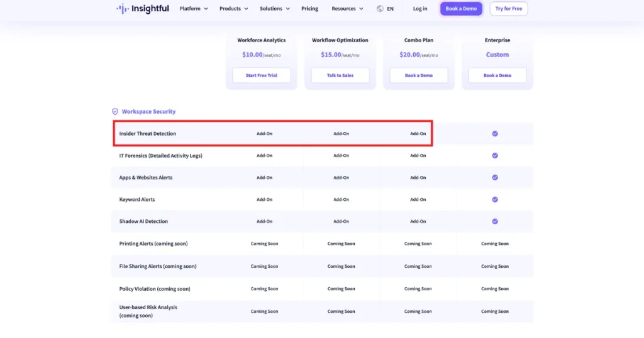Click Enterprise checkmark for Apps & Websites Alerts
The height and width of the screenshot is (338, 644).
pos(495,178)
